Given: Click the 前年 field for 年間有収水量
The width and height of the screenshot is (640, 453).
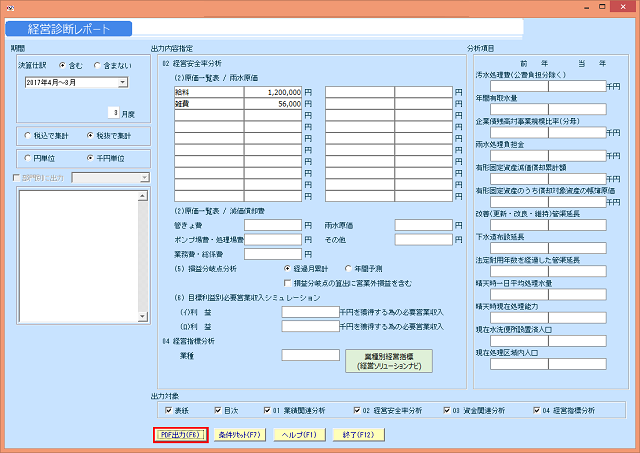Looking at the screenshot, I should tap(519, 109).
